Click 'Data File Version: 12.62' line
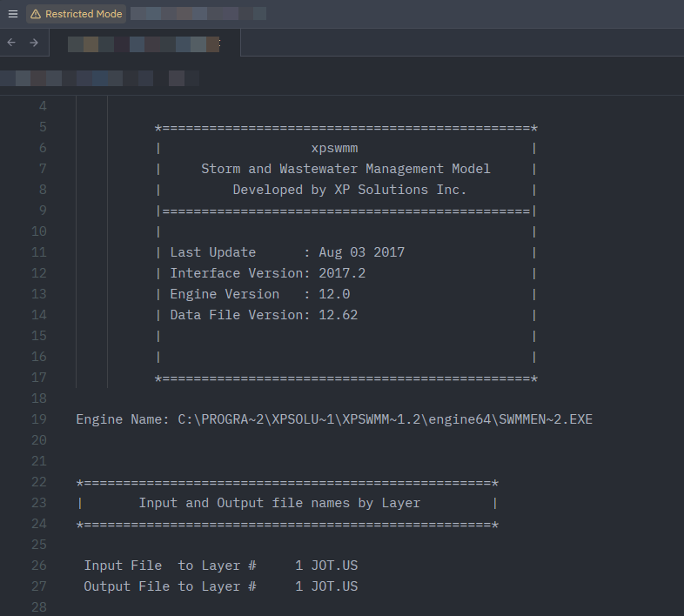 [264, 315]
